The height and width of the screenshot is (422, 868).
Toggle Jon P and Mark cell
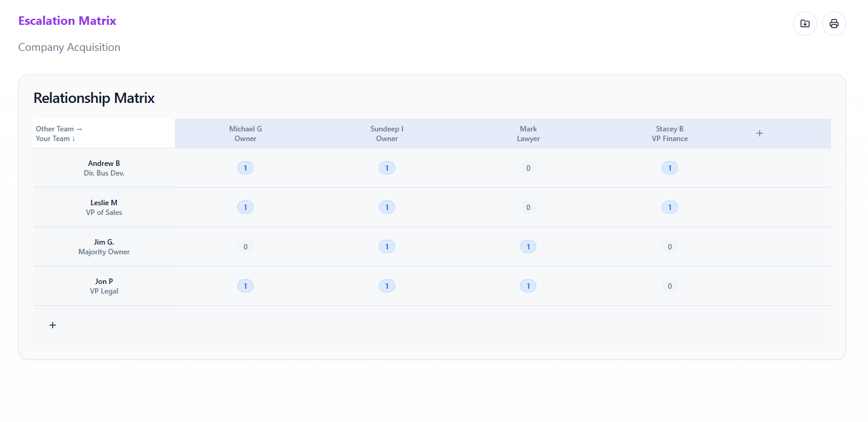[528, 286]
